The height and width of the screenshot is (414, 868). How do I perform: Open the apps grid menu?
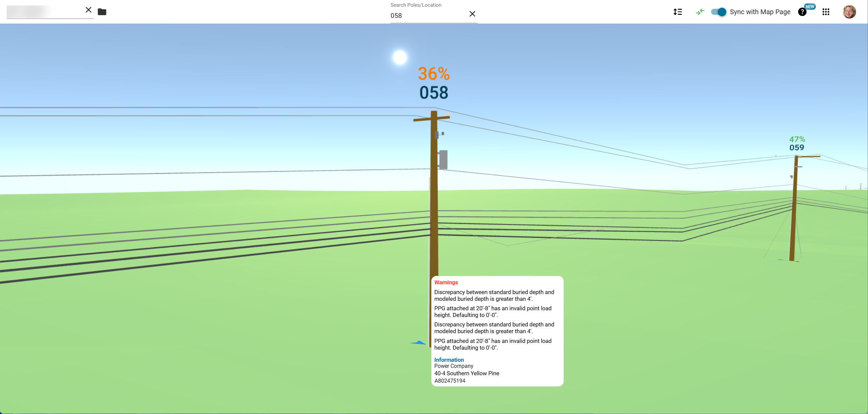pos(826,12)
